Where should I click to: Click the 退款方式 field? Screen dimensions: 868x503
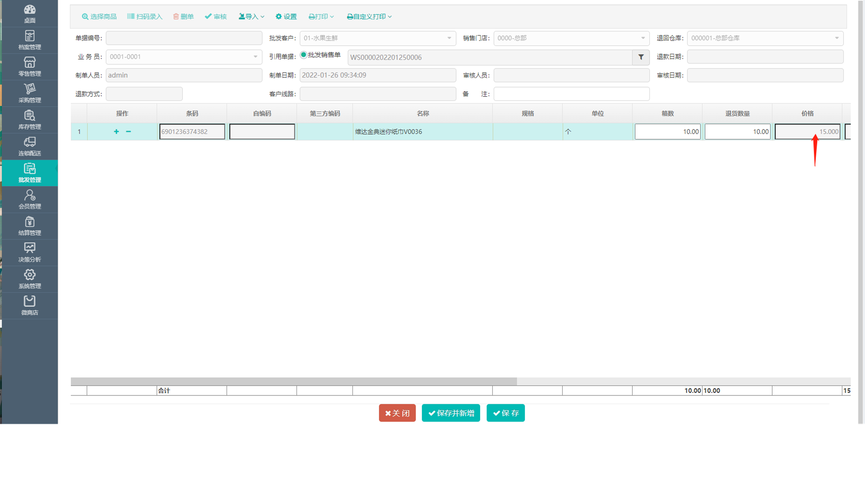144,94
